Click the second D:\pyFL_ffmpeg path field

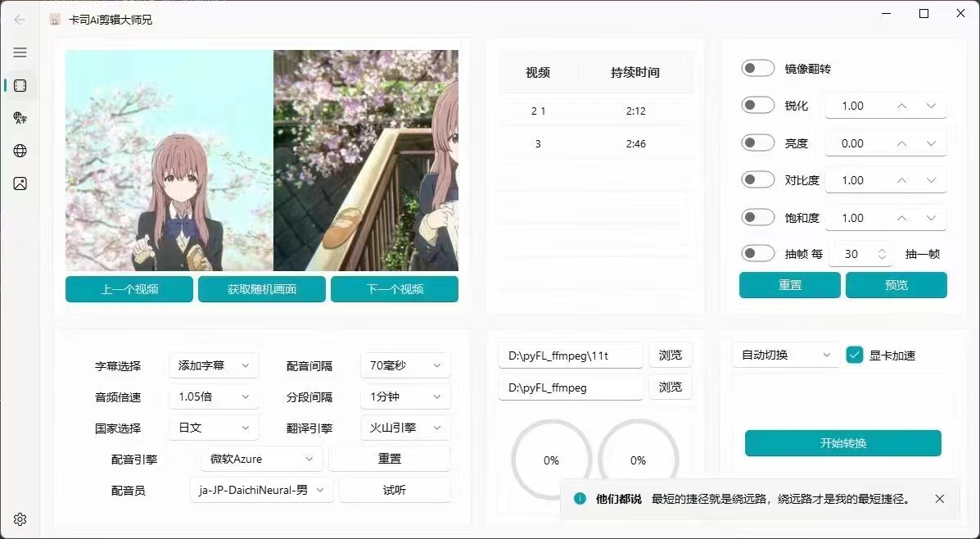[570, 387]
